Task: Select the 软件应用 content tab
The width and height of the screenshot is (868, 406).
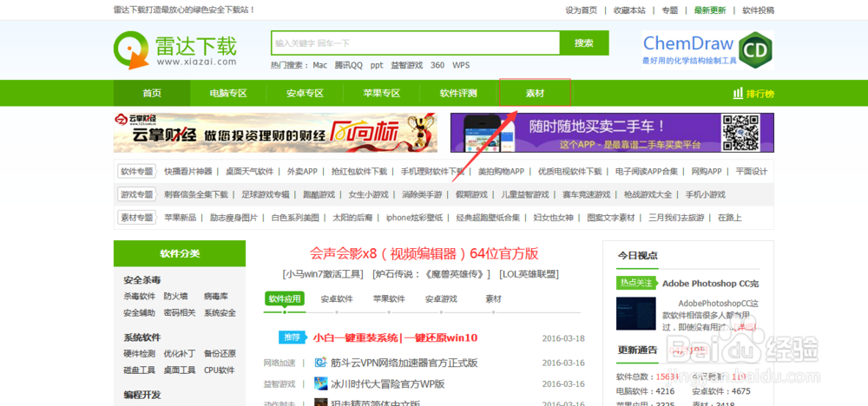Action: point(285,299)
